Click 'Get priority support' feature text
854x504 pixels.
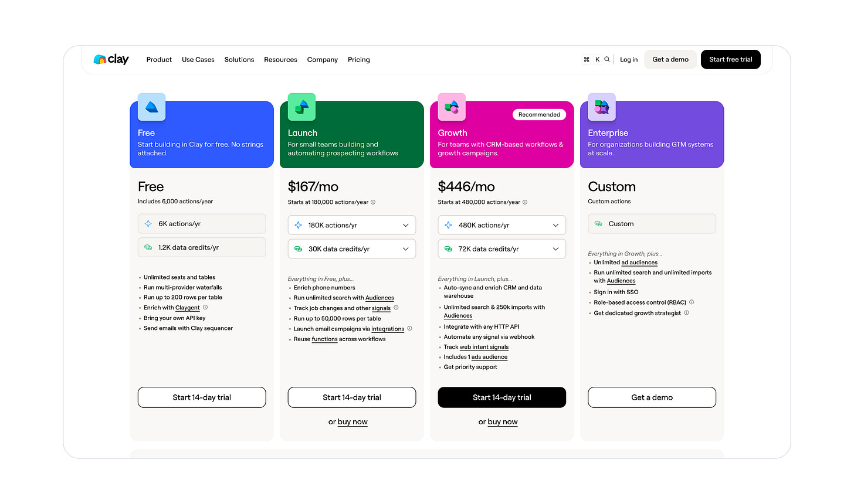tap(470, 367)
